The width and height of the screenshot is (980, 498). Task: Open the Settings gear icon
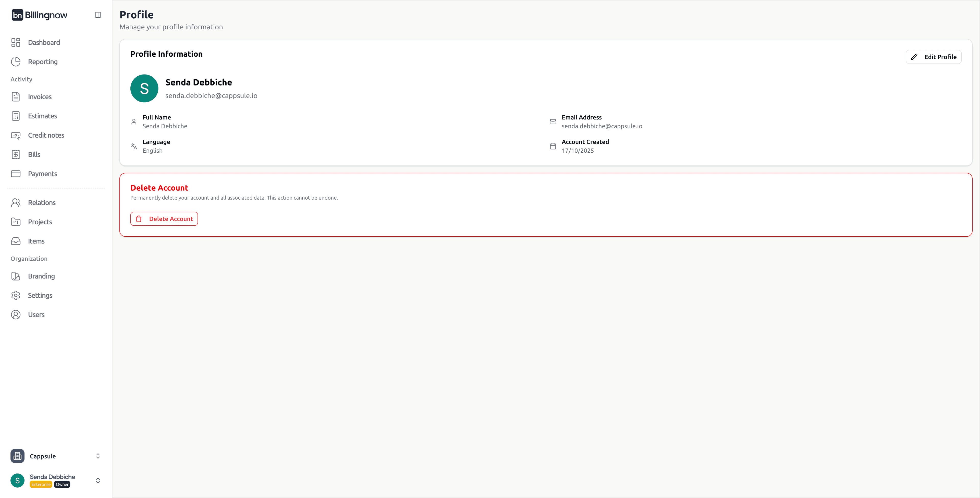16,295
